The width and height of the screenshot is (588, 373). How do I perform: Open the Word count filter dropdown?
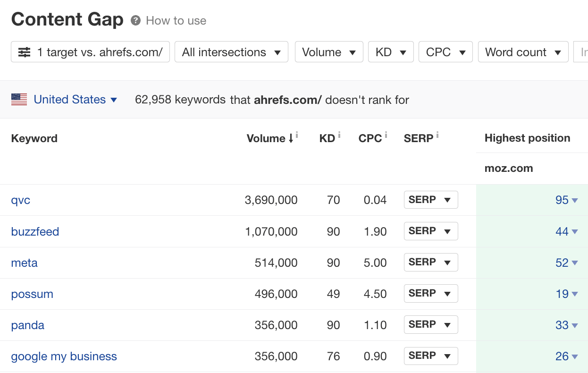pyautogui.click(x=523, y=52)
